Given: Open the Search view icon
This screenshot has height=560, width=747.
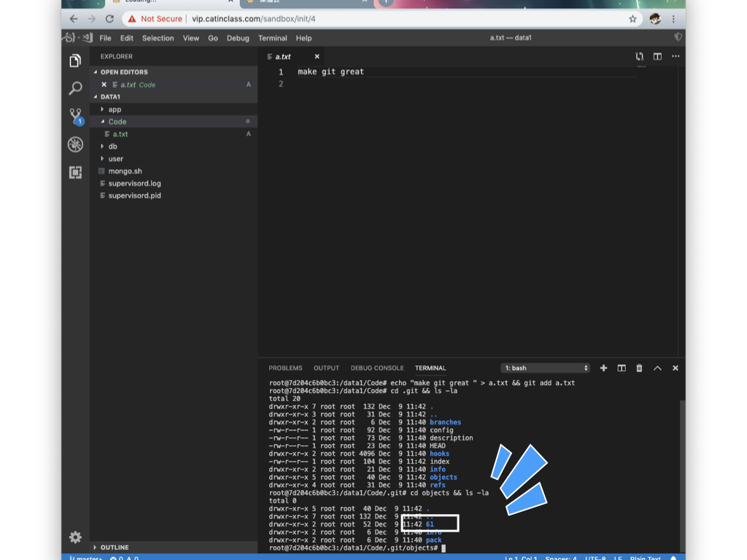Looking at the screenshot, I should pyautogui.click(x=75, y=88).
